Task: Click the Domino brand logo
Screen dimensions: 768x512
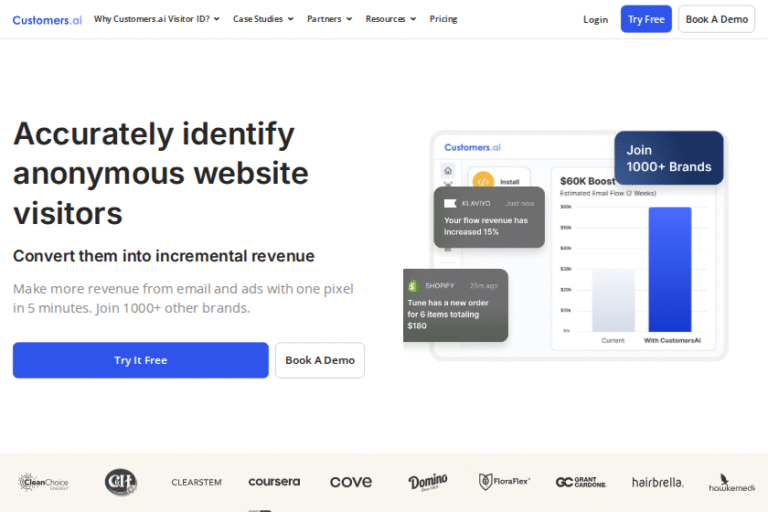Action: pyautogui.click(x=428, y=482)
